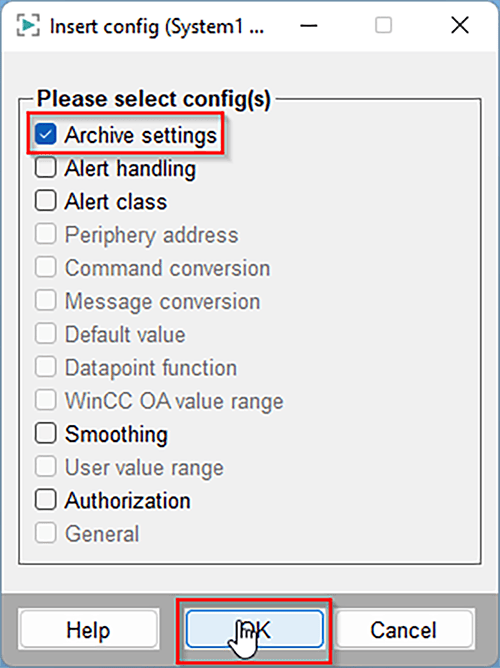This screenshot has height=668, width=500.
Task: Check the Smoothing option
Action: click(46, 433)
